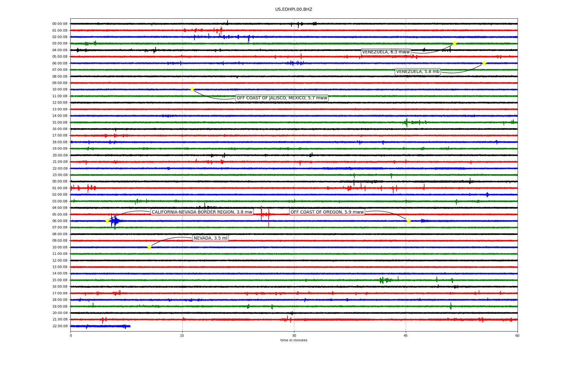This screenshot has height=368, width=588.
Task: Click the Off Coast of Oregon star marker
Action: click(409, 221)
